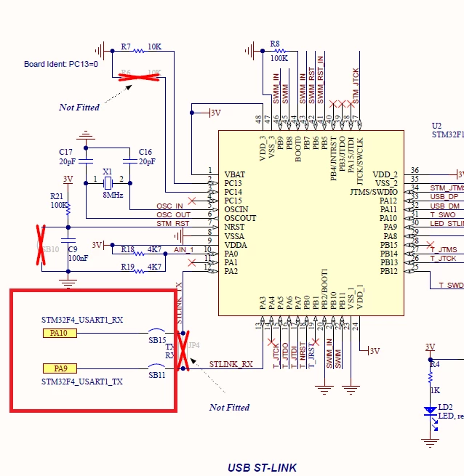Click the PB12 pin name
Viewport: 464px width, 476px height.
(x=389, y=271)
